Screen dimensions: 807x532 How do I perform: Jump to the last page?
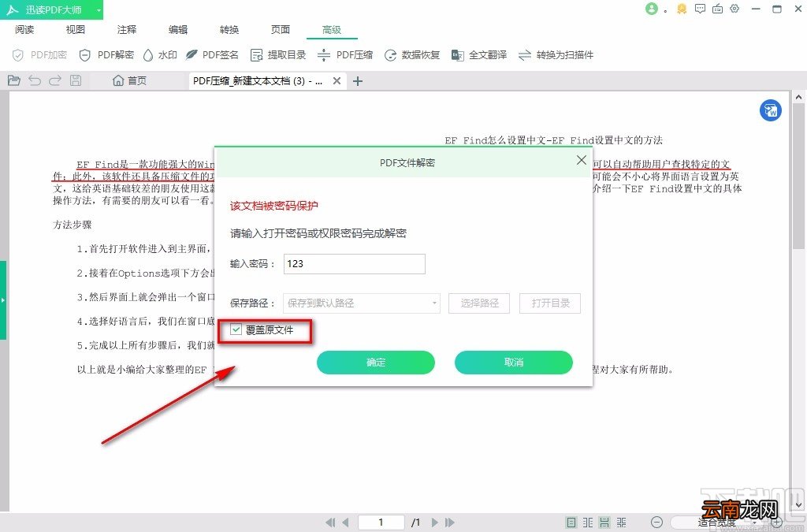click(450, 523)
